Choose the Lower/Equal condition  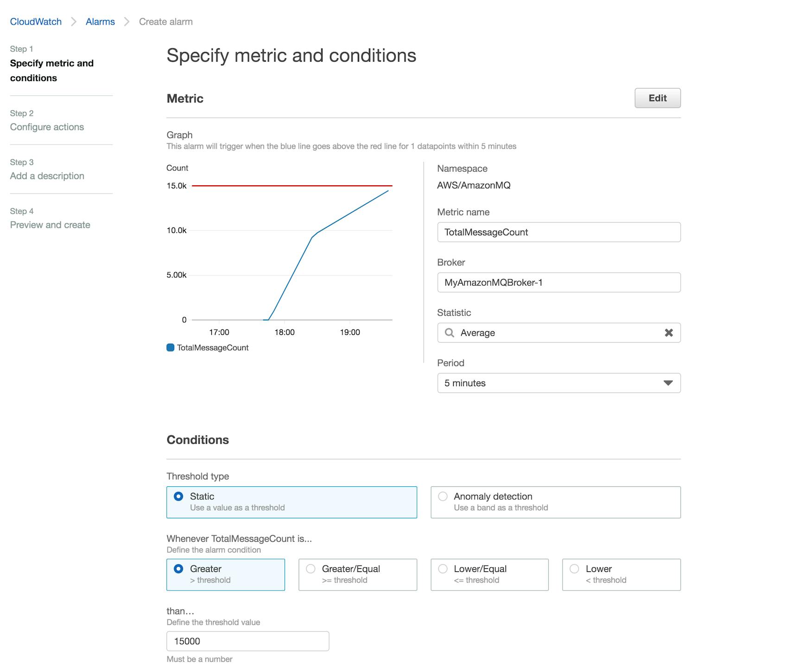click(x=443, y=569)
